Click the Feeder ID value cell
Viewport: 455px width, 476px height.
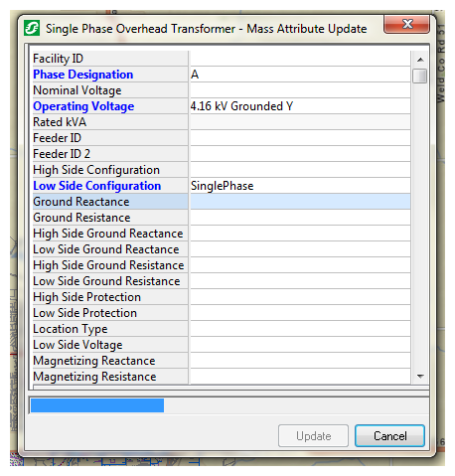point(300,138)
